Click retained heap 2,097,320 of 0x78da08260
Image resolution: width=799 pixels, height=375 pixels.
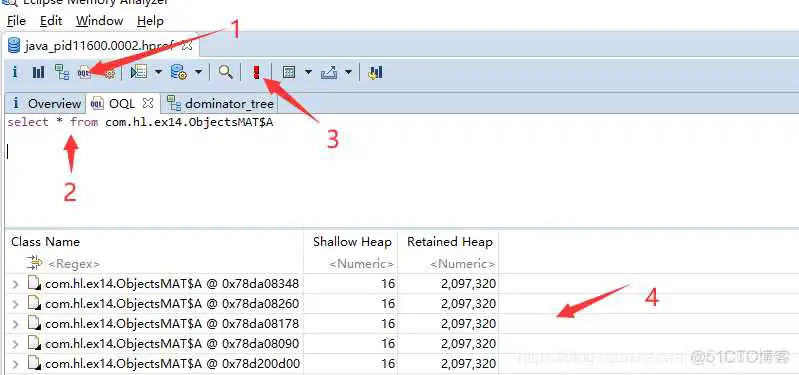click(x=468, y=304)
